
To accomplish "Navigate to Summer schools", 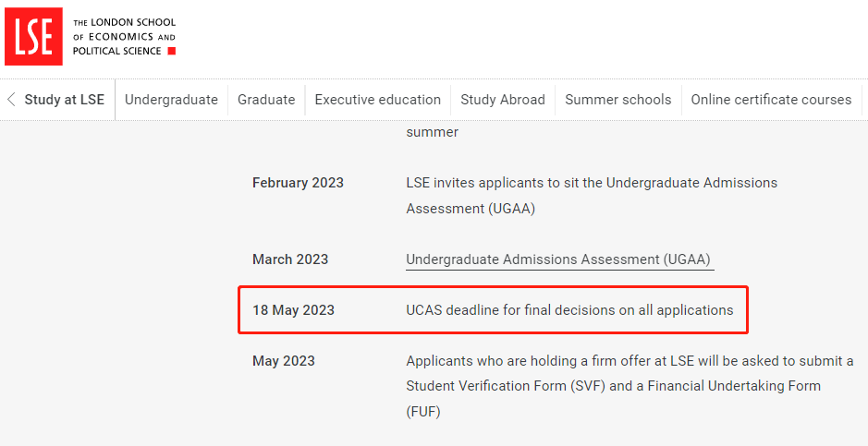I will pyautogui.click(x=617, y=100).
